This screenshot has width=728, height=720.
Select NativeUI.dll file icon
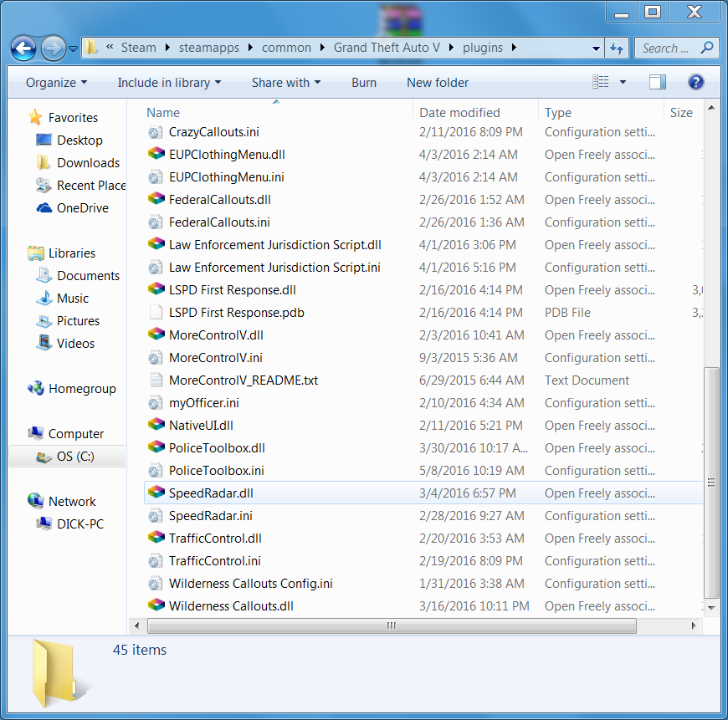(156, 425)
